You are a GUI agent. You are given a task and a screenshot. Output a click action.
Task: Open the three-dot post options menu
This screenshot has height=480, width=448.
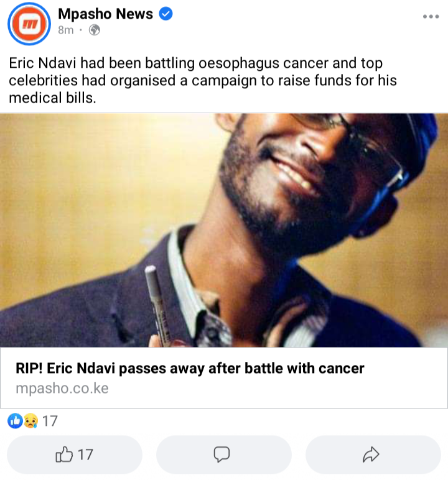431,17
